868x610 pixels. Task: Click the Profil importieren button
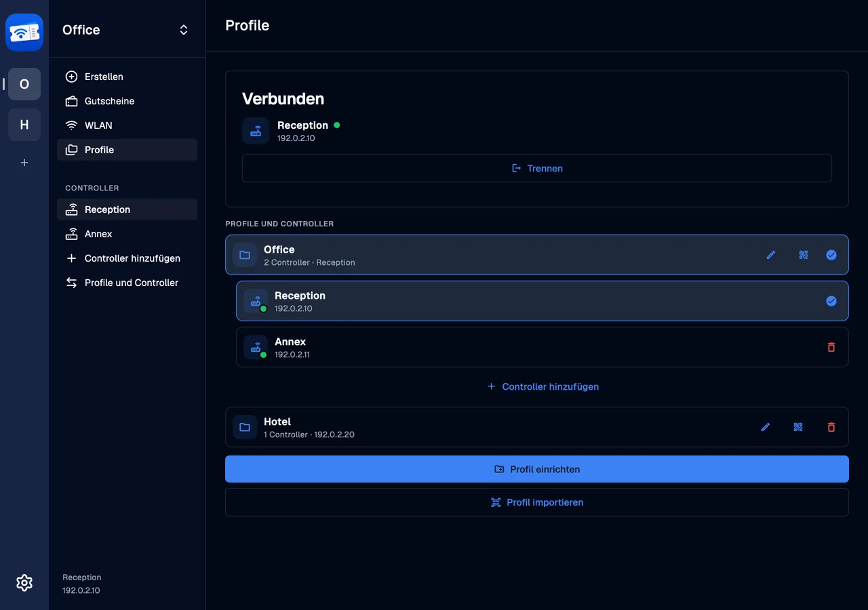tap(537, 502)
